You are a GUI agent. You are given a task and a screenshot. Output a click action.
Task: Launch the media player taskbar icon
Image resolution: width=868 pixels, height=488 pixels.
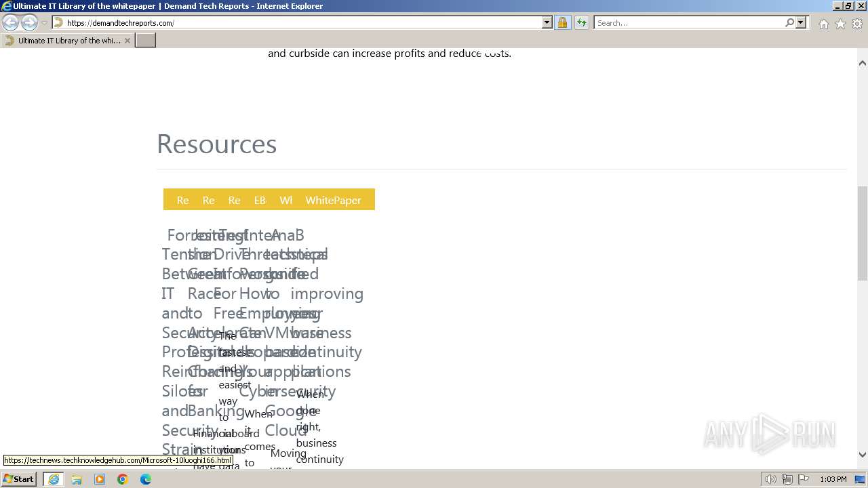tap(100, 479)
